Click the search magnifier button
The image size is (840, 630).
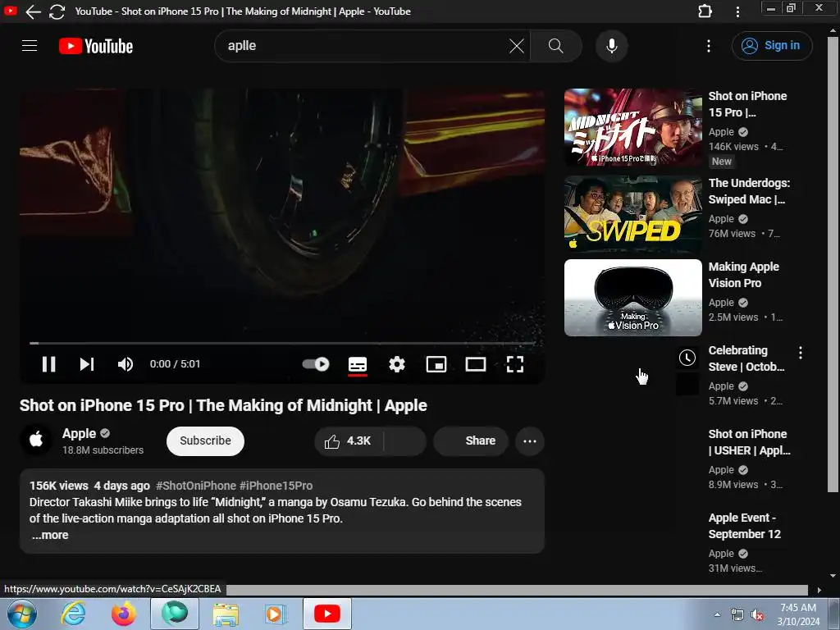(x=556, y=46)
